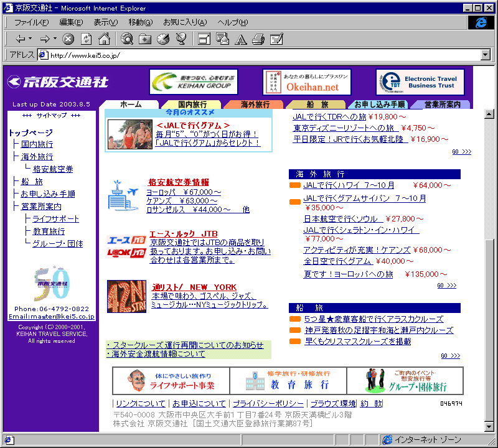This screenshot has width=498, height=448.
Task: Open the お気に入り(A) menu
Action: [x=185, y=22]
